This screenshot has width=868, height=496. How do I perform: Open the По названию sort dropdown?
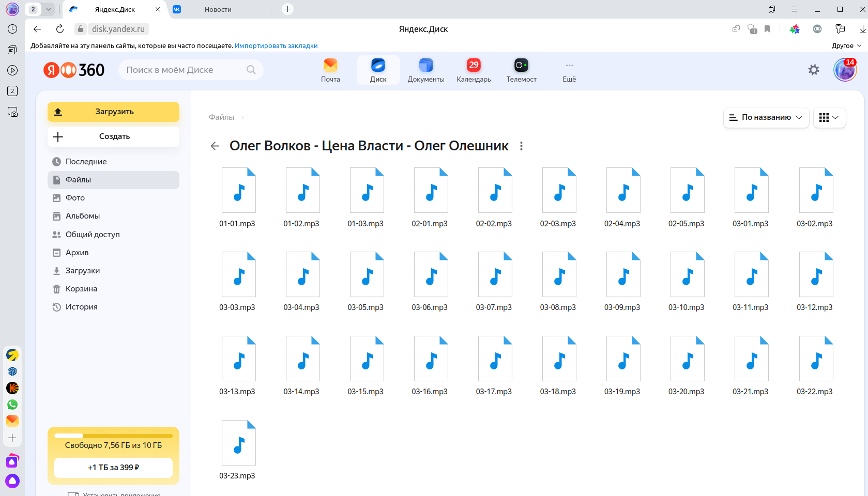click(x=766, y=117)
